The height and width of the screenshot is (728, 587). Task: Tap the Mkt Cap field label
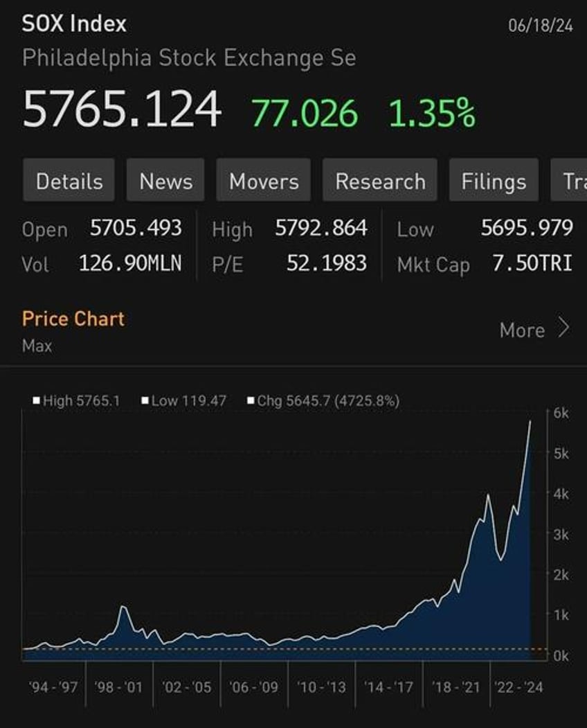click(x=433, y=265)
